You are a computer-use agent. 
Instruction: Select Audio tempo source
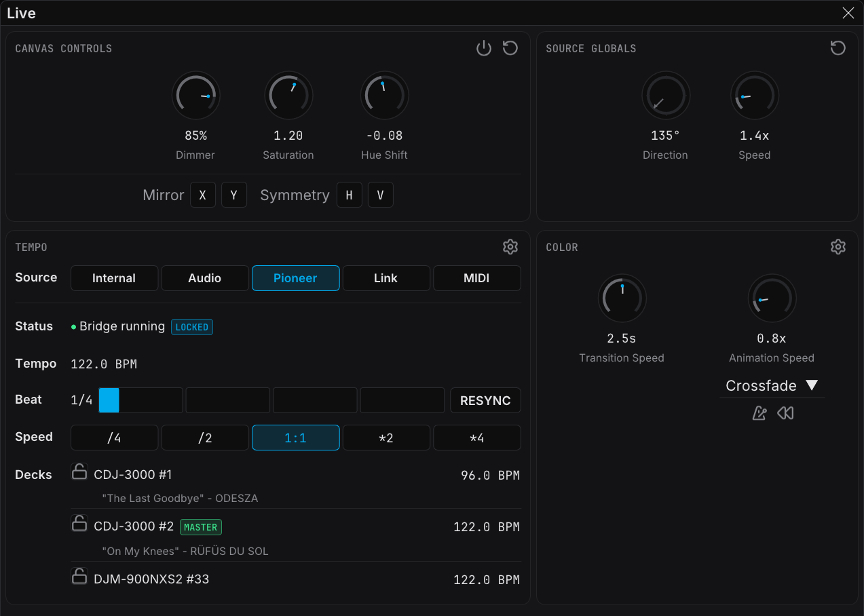pyautogui.click(x=205, y=278)
